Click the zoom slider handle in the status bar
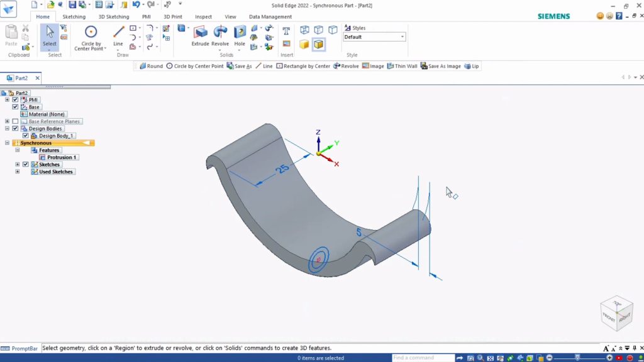The height and width of the screenshot is (362, 644). pyautogui.click(x=577, y=358)
